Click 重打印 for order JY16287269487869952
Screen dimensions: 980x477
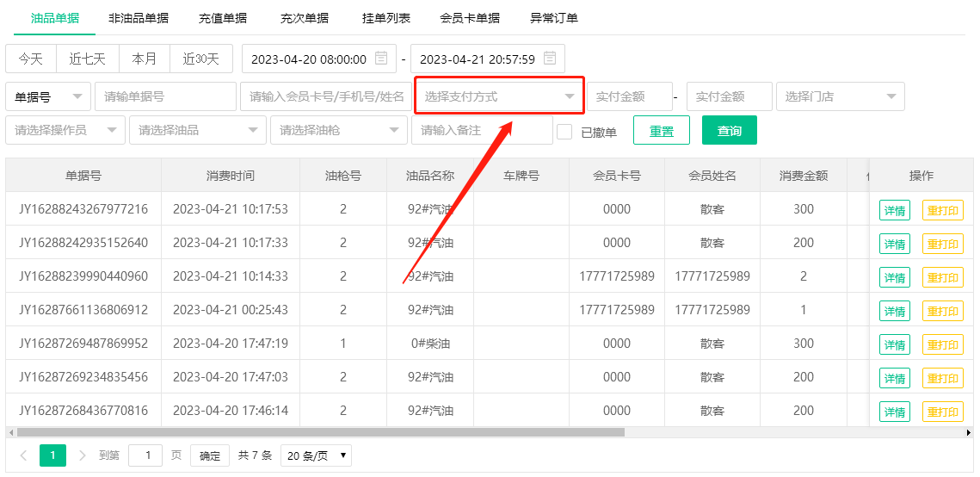pyautogui.click(x=943, y=344)
